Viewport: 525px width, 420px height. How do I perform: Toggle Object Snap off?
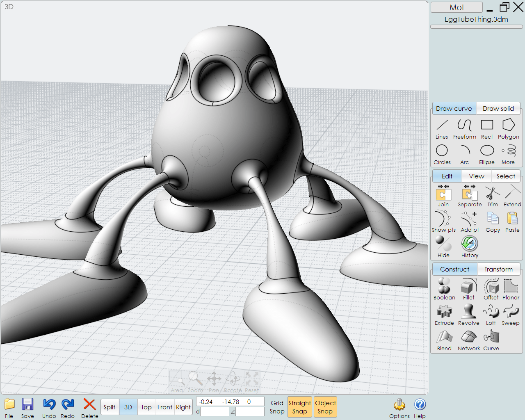tap(325, 407)
